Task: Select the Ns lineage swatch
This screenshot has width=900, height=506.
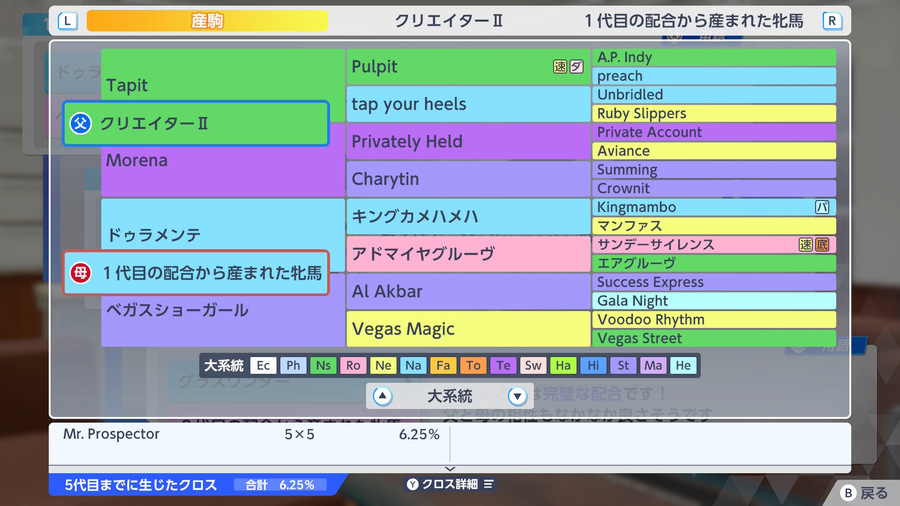Action: click(x=323, y=365)
